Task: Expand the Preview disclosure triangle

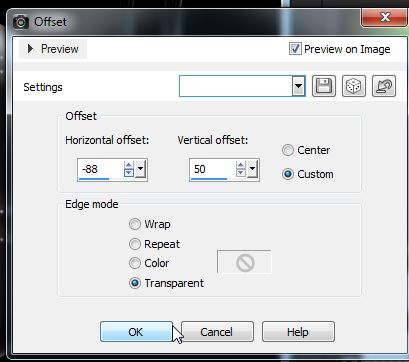Action: tap(30, 49)
